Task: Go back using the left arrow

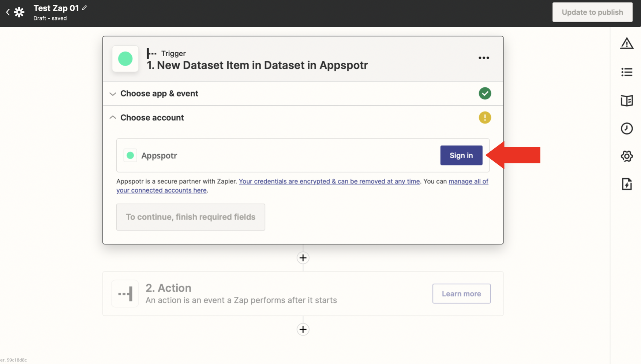Action: 8,12
